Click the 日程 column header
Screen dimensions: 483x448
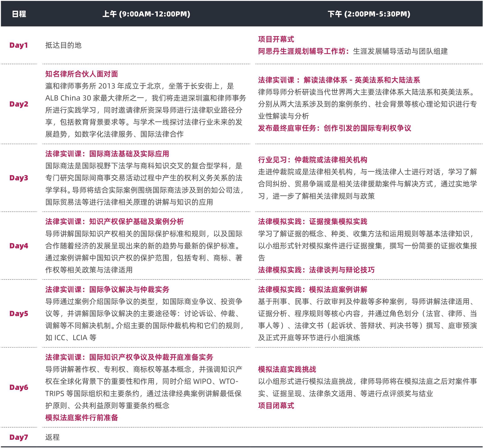[x=19, y=14]
